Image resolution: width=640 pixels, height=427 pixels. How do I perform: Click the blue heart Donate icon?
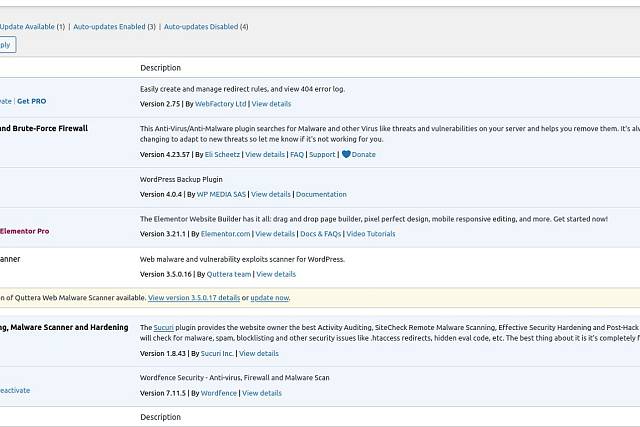(346, 154)
